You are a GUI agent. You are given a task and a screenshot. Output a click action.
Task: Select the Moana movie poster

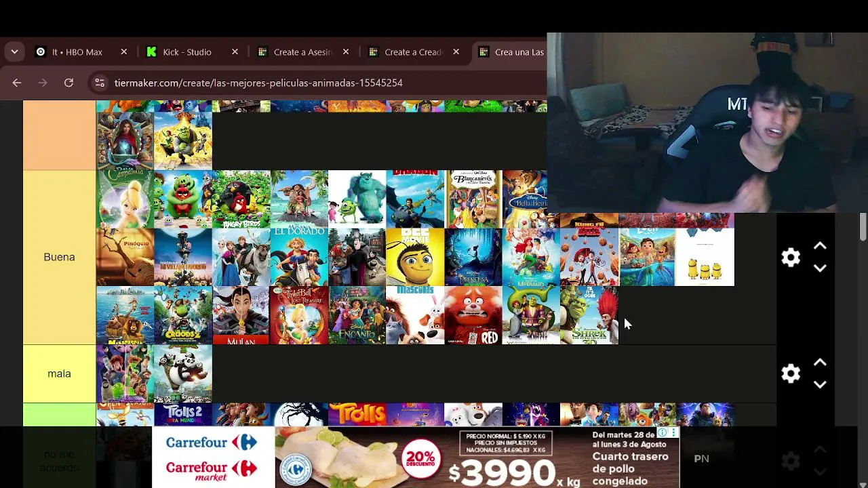click(299, 199)
